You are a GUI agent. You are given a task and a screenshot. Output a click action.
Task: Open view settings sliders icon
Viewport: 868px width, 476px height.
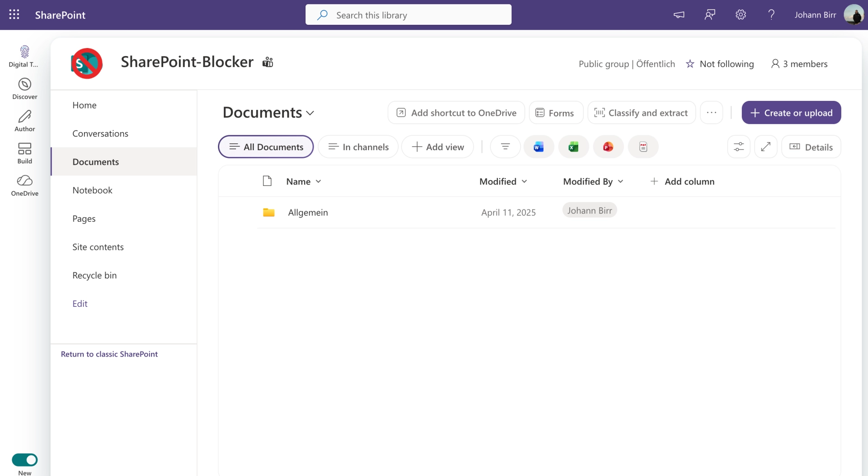click(x=739, y=147)
